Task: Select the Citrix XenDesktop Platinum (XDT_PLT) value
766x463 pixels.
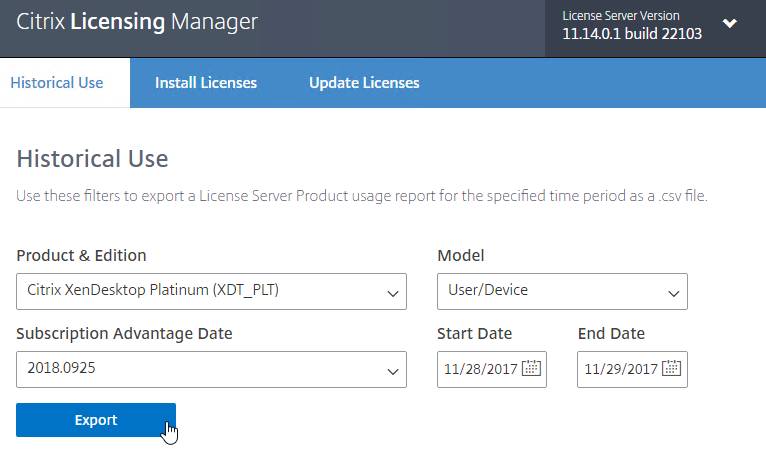Action: [153, 290]
